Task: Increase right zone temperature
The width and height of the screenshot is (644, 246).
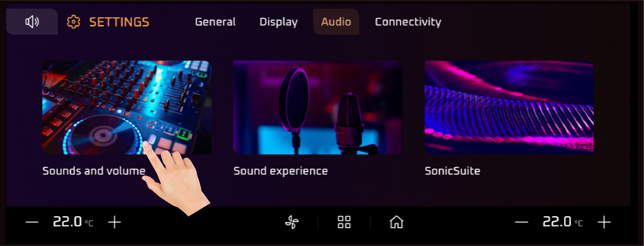Action: (604, 222)
